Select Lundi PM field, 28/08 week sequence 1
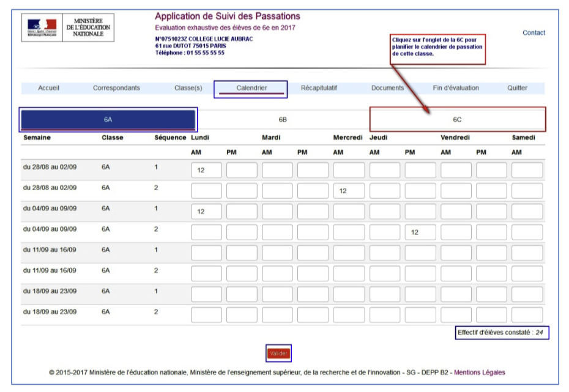Screen dimensions: 569x392 [242, 170]
